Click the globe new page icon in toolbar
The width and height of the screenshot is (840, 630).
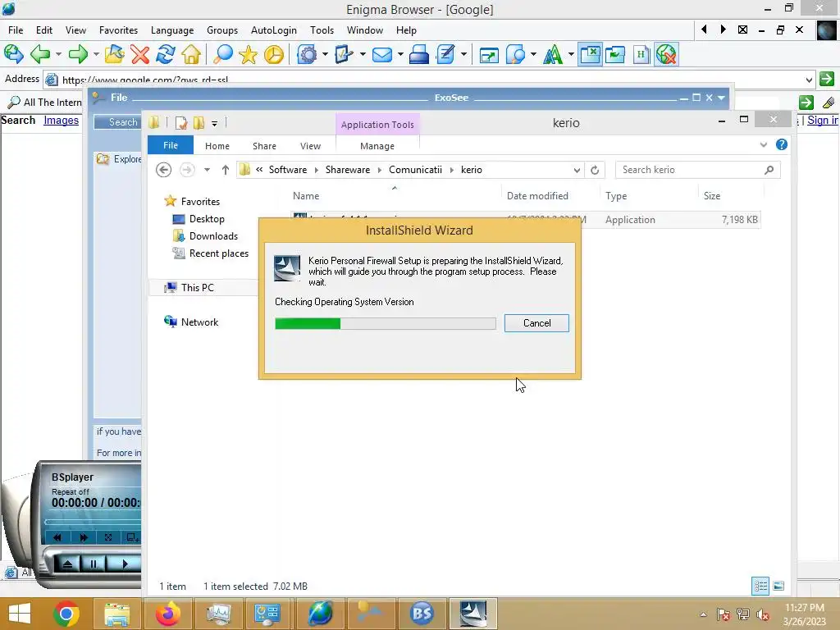tap(13, 54)
